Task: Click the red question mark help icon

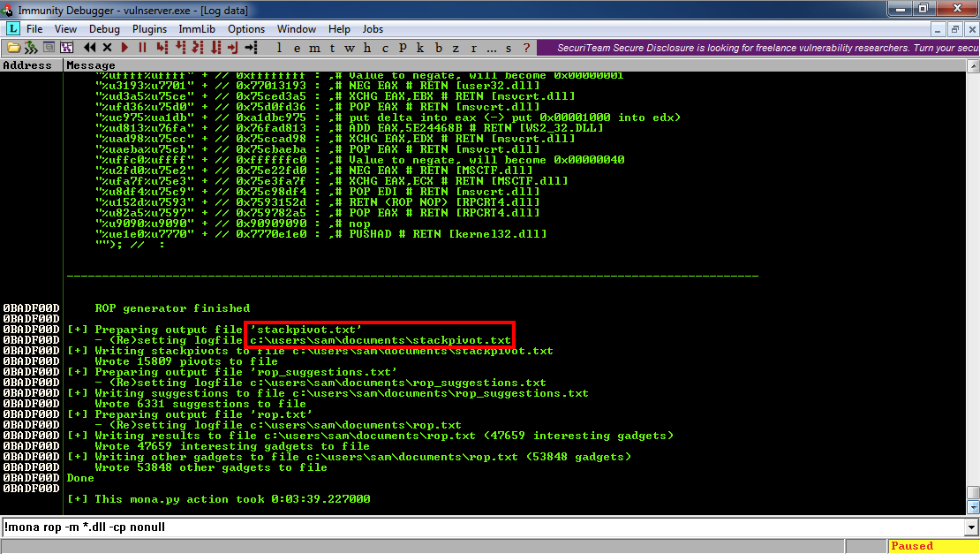Action: pos(526,48)
